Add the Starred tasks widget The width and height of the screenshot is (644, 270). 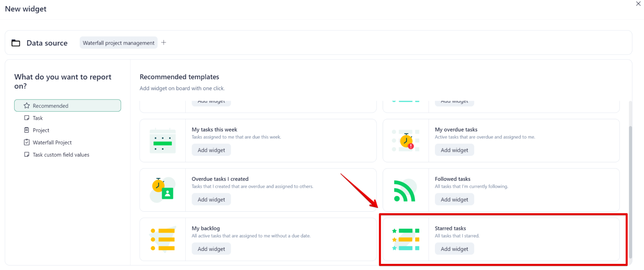point(454,249)
